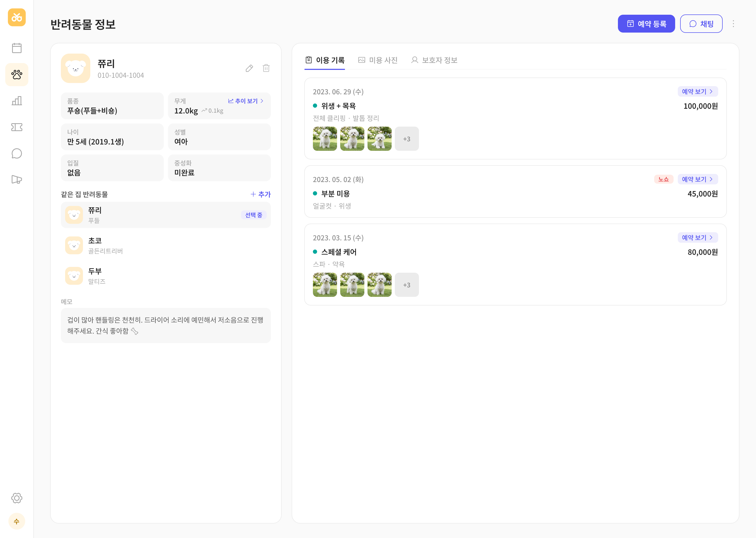Open 예약 보기 for 2023. 03. 15
756x538 pixels.
[697, 237]
